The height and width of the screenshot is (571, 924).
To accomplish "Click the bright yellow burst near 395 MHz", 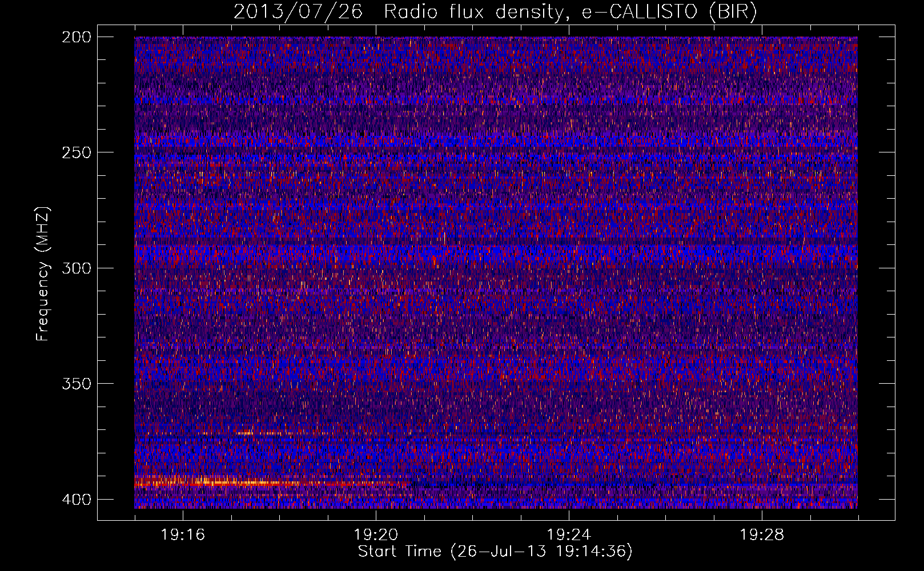I will 228,482.
